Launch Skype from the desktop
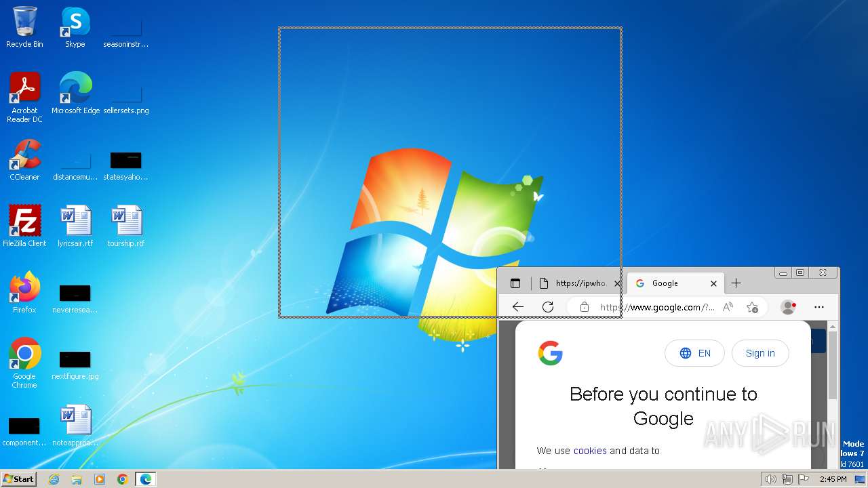Viewport: 868px width, 488px height. pos(75,27)
